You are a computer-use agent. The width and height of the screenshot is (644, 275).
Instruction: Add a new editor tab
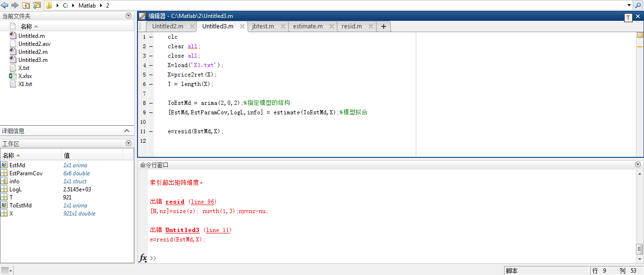384,26
